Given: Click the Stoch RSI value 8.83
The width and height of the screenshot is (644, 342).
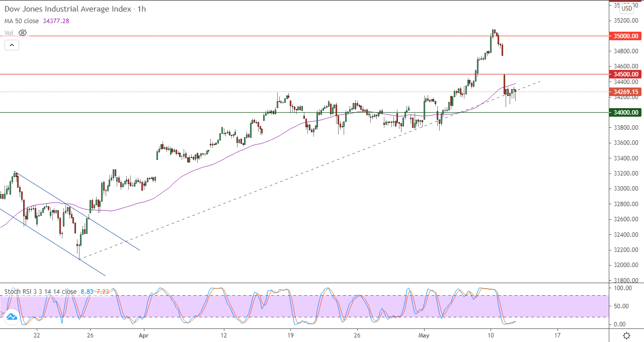Looking at the screenshot, I should click(88, 291).
